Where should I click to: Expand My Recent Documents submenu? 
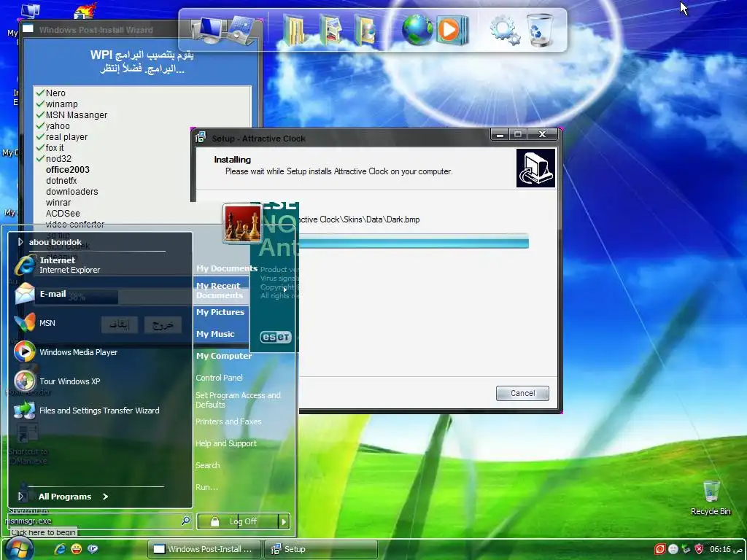[x=242, y=290]
